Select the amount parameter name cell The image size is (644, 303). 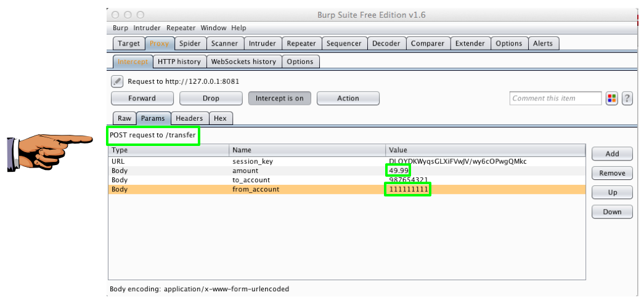pyautogui.click(x=308, y=171)
